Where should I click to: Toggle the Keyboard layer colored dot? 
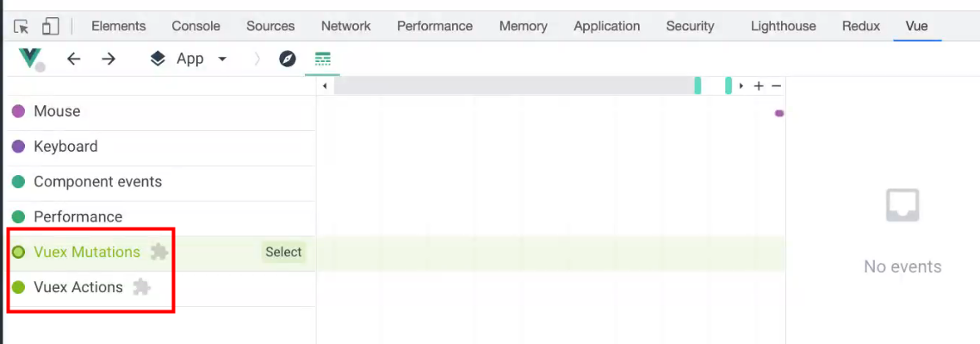(18, 147)
